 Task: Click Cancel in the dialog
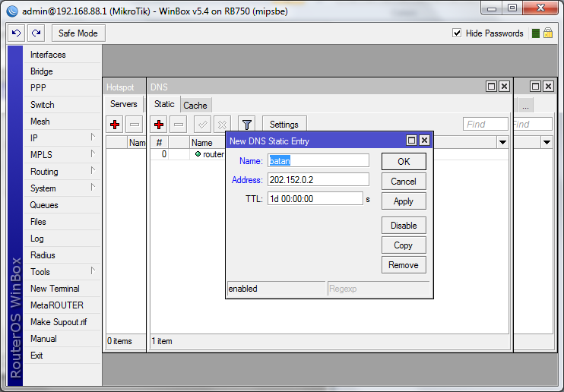pos(404,182)
